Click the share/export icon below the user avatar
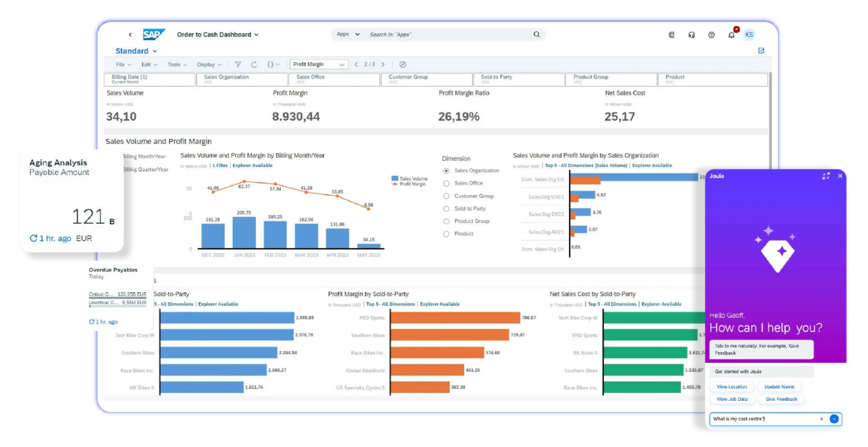 [x=761, y=51]
